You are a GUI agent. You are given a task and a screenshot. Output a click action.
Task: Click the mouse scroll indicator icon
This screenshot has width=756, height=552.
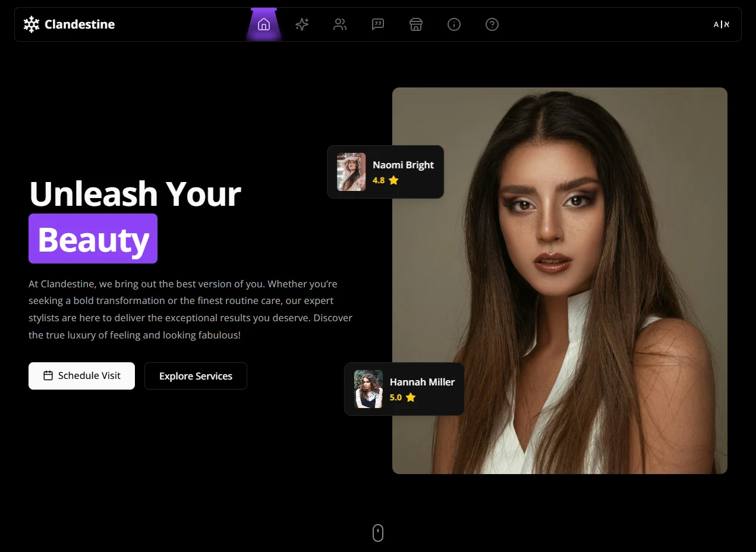tap(378, 533)
